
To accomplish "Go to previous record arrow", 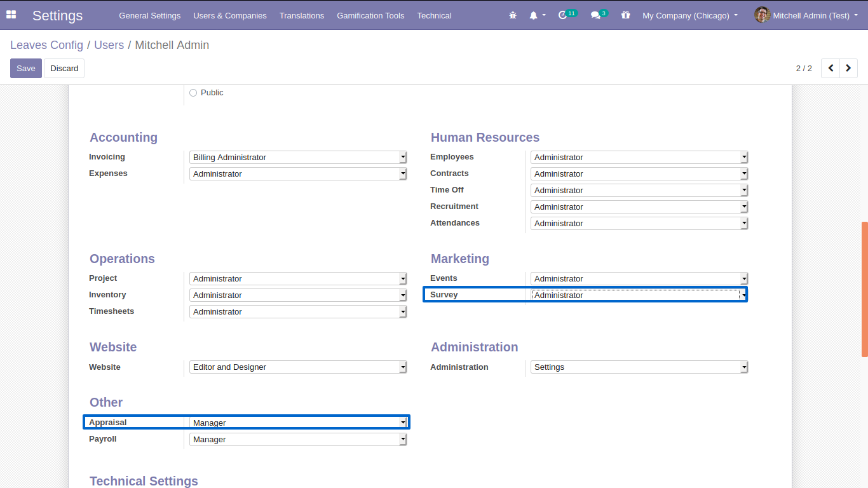I will point(831,68).
